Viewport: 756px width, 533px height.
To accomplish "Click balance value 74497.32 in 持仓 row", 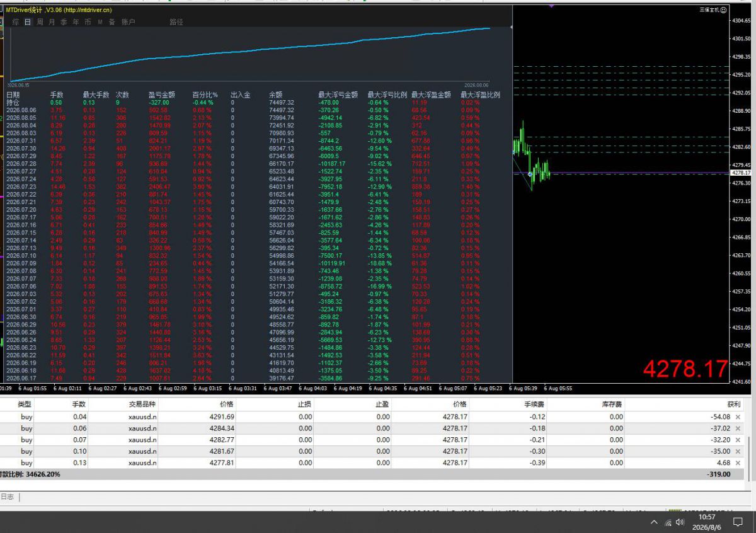I will 282,102.
